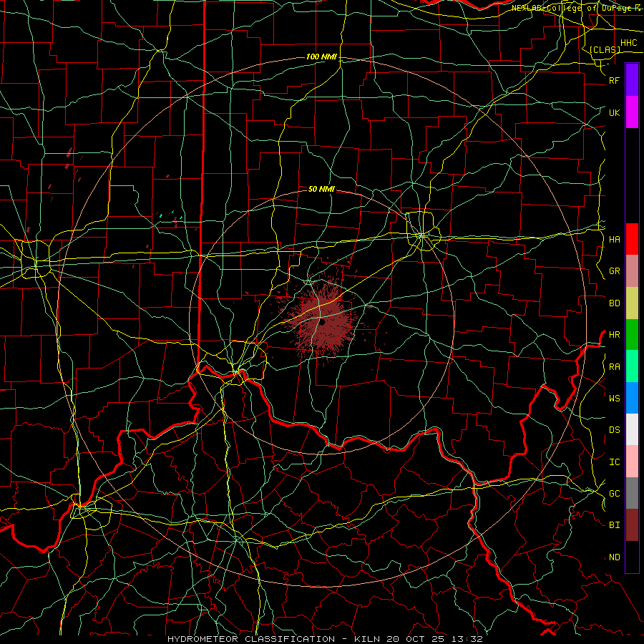Pick the RA light-green legend swatch
Image resolution: width=644 pixels, height=644 pixels.
pyautogui.click(x=632, y=366)
